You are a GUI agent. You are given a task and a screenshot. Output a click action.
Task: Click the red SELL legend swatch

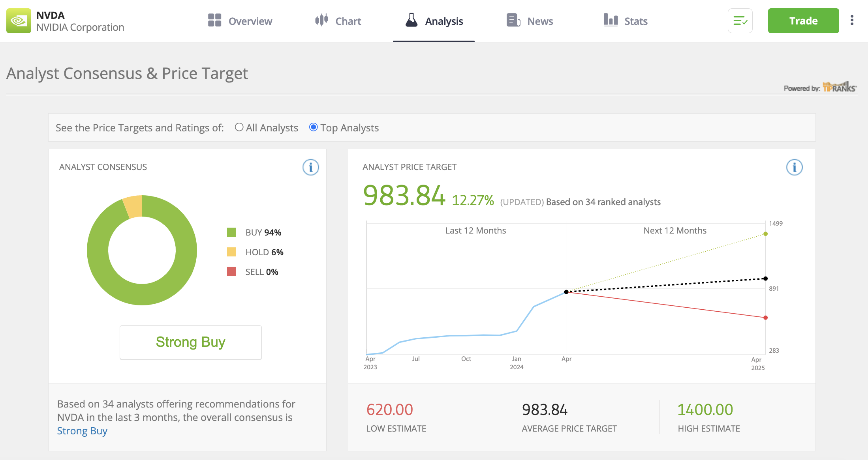[x=231, y=271]
